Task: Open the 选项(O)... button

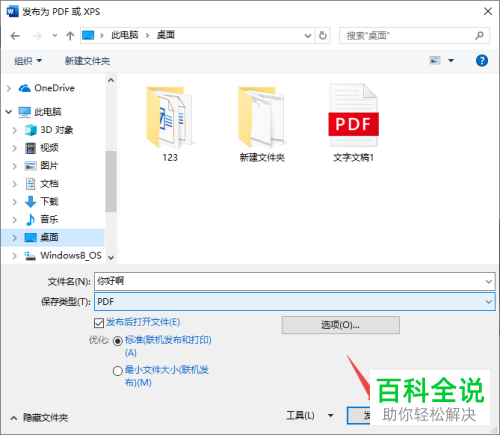Action: point(341,325)
